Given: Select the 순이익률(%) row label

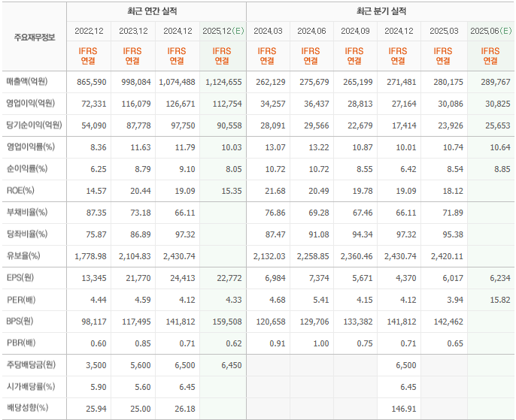Looking at the screenshot, I should tap(27, 169).
